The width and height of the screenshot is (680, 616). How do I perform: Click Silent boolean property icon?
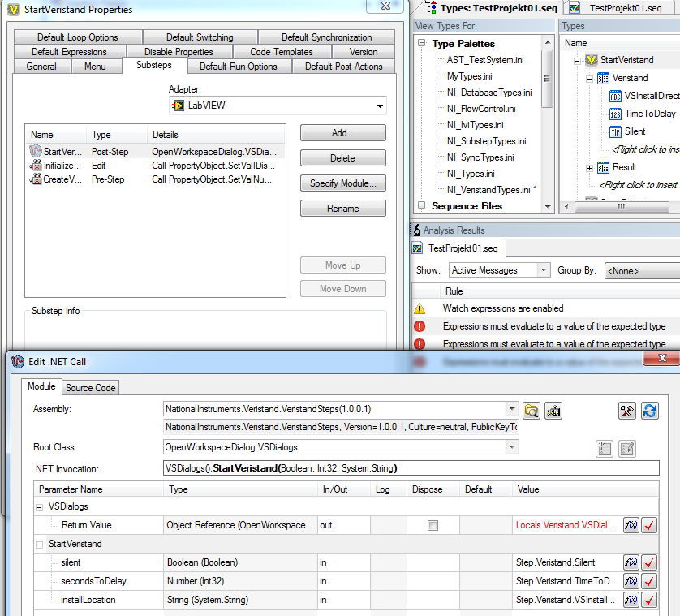[x=615, y=131]
